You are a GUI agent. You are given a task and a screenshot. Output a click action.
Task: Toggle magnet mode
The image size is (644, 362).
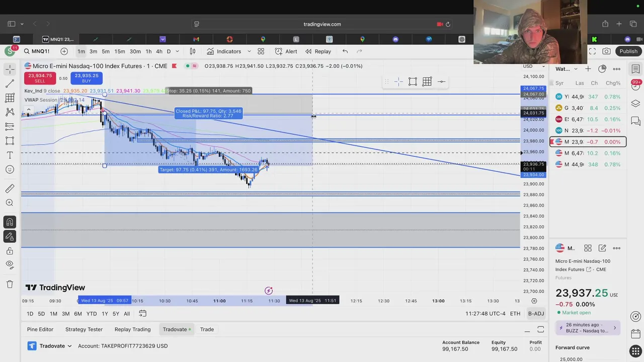[x=10, y=222]
